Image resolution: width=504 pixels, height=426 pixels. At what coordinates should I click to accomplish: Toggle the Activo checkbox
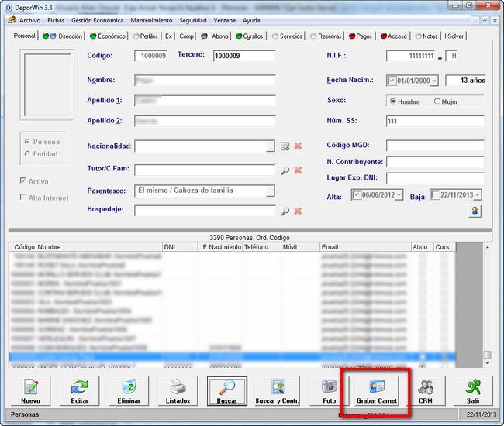[x=22, y=180]
